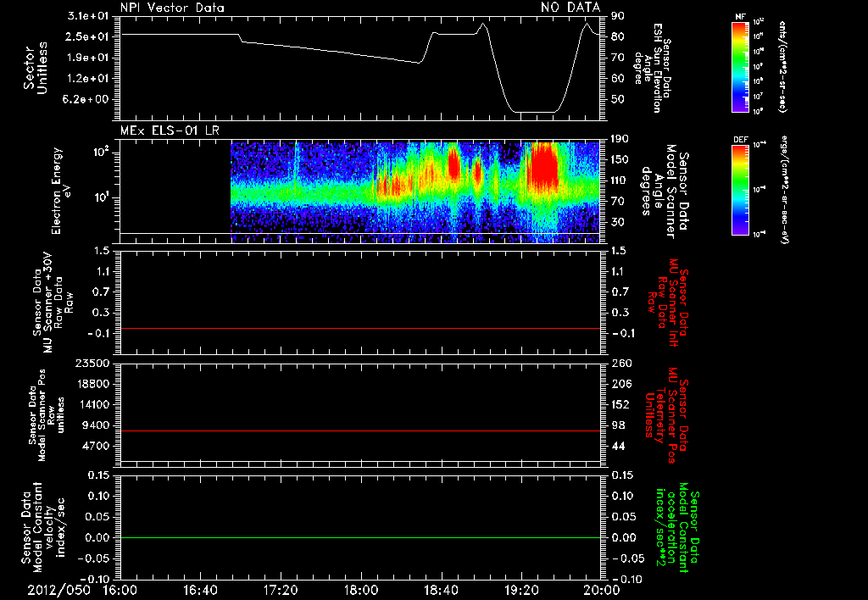This screenshot has width=868, height=600.
Task: Click the 'MEx ELS-01 LR' panel title
Action: coord(170,131)
